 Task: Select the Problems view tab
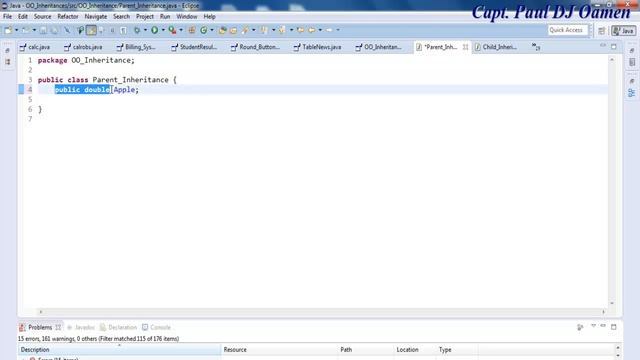(x=40, y=327)
